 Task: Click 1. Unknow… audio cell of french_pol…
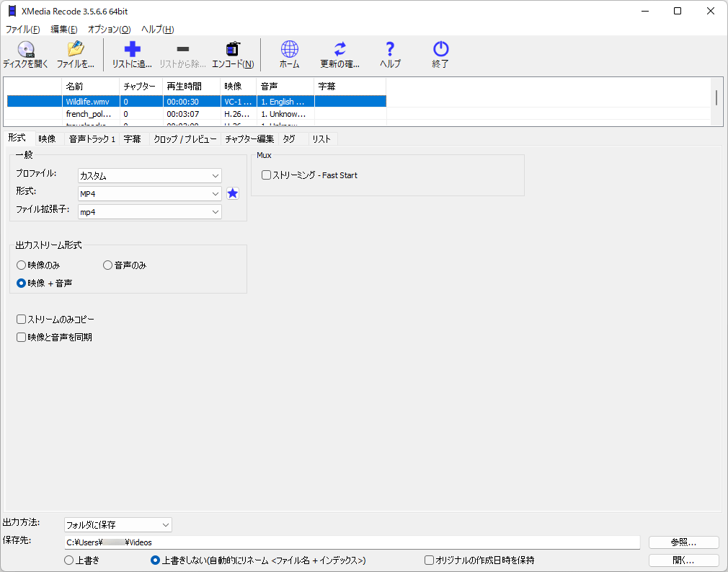(285, 114)
